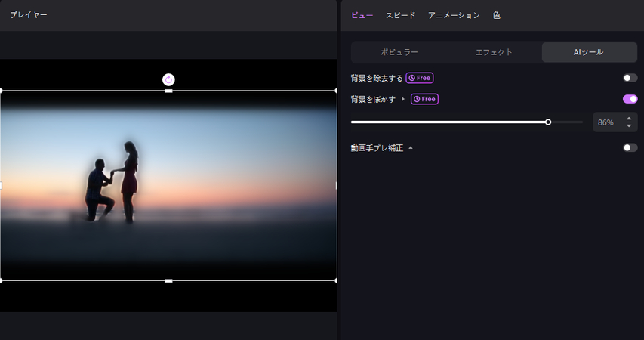
Task: Enable the 動画手ブレ補正 toggle
Action: [630, 147]
